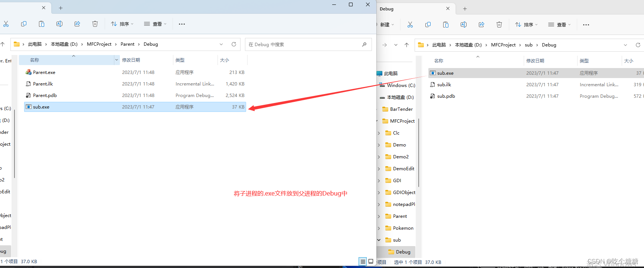Expand the Demo folder in sub window tree

pos(379,145)
